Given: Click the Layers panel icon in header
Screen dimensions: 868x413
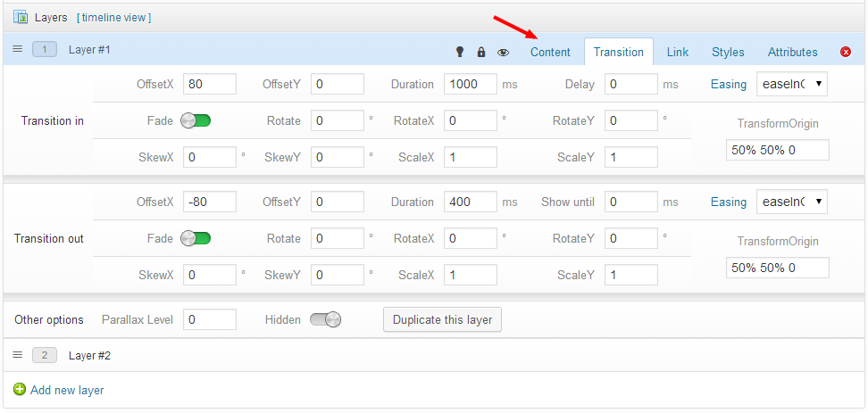Looking at the screenshot, I should click(x=20, y=17).
